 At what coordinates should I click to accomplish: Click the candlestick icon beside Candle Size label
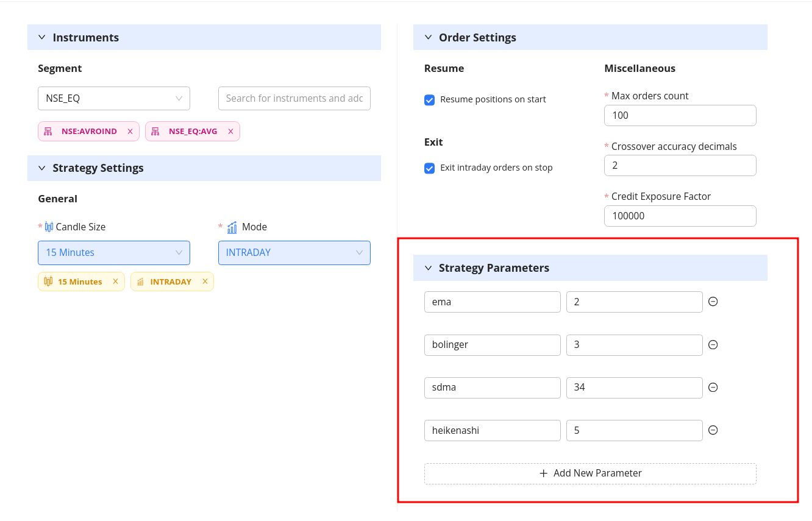click(49, 227)
